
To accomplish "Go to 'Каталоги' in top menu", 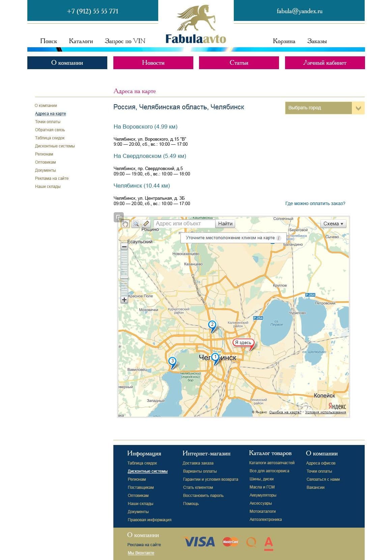I will click(81, 41).
